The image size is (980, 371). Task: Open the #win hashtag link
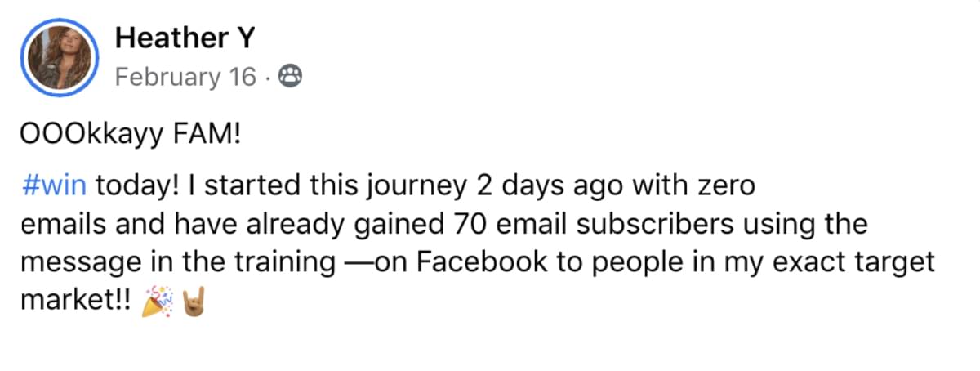56,186
